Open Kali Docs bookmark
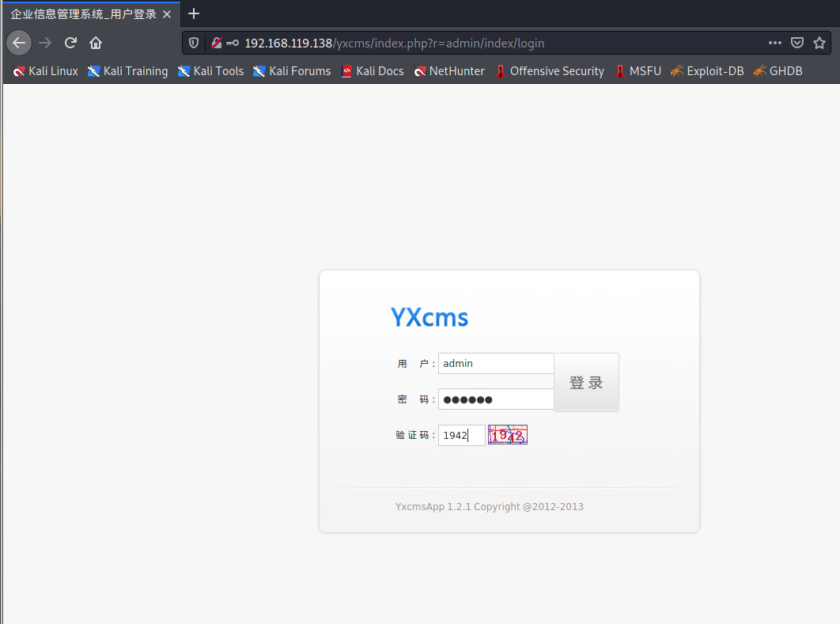The height and width of the screenshot is (624, 840). tap(373, 71)
